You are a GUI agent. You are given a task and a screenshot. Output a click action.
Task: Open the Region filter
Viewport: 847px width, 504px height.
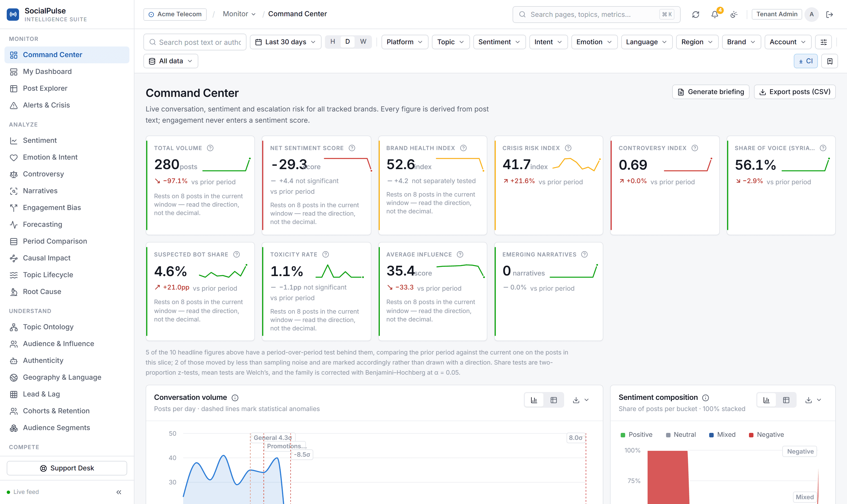(x=697, y=42)
